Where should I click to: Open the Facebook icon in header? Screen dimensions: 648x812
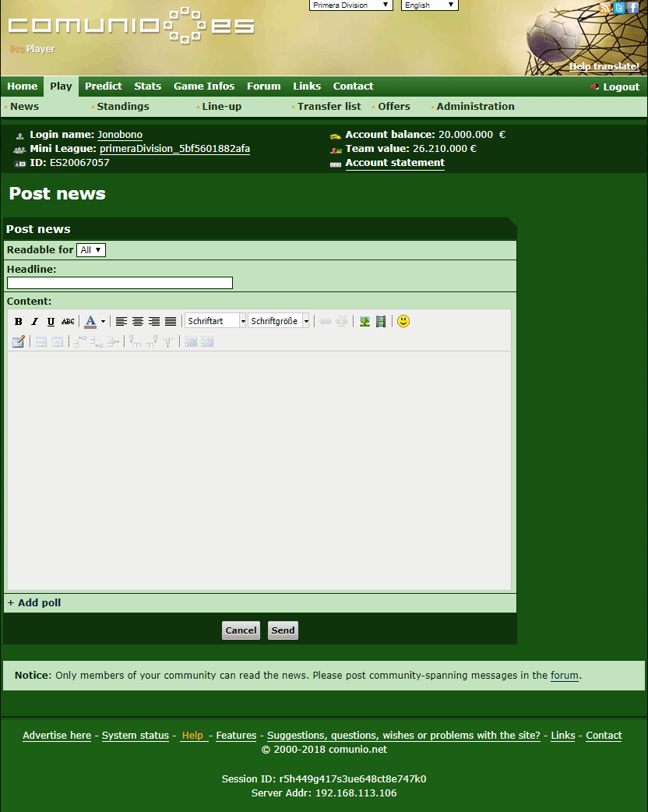[x=632, y=8]
